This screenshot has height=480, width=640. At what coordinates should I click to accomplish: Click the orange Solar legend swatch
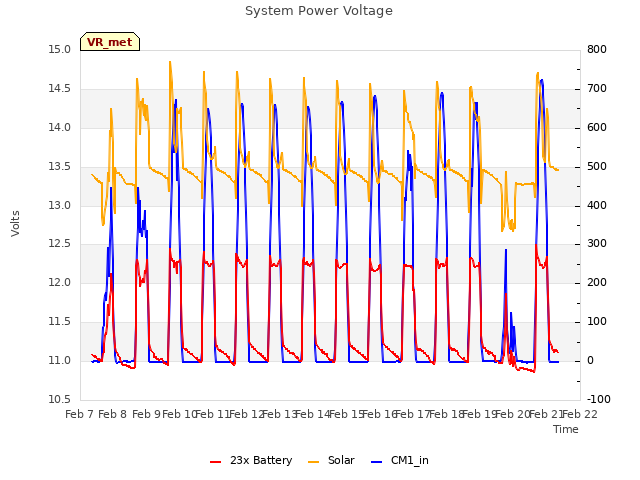(313, 462)
